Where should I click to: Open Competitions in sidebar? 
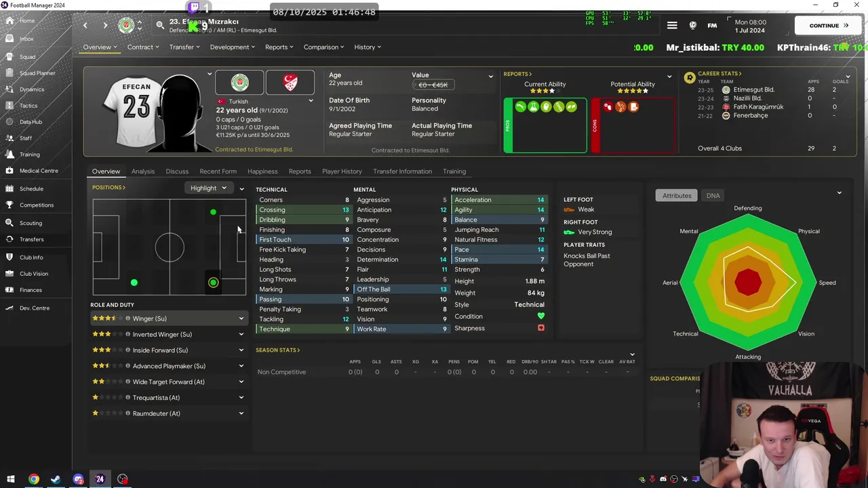click(37, 205)
